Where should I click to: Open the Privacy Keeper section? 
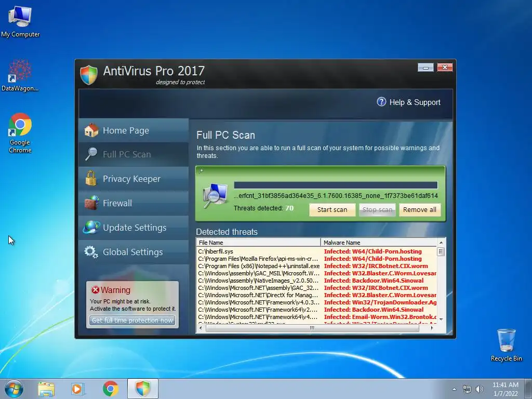134,179
